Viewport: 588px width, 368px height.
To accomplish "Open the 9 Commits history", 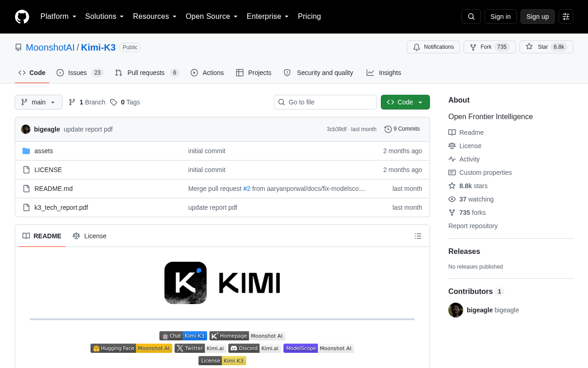I will (x=402, y=129).
